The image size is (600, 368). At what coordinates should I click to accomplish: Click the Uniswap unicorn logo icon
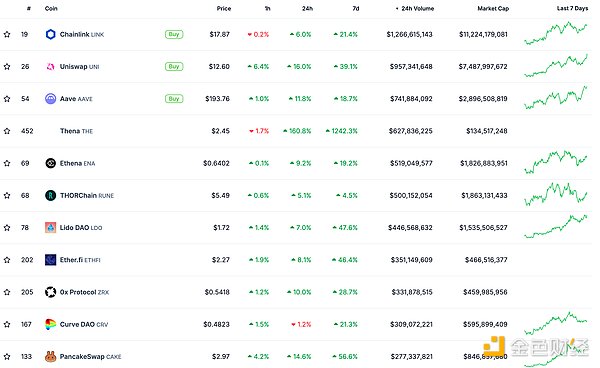pyautogui.click(x=51, y=67)
